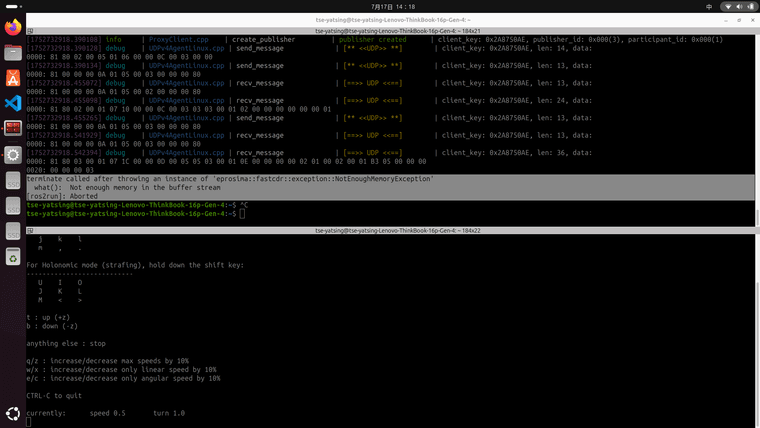The width and height of the screenshot is (760, 428).
Task: Close the Terminator window
Action: (x=753, y=20)
